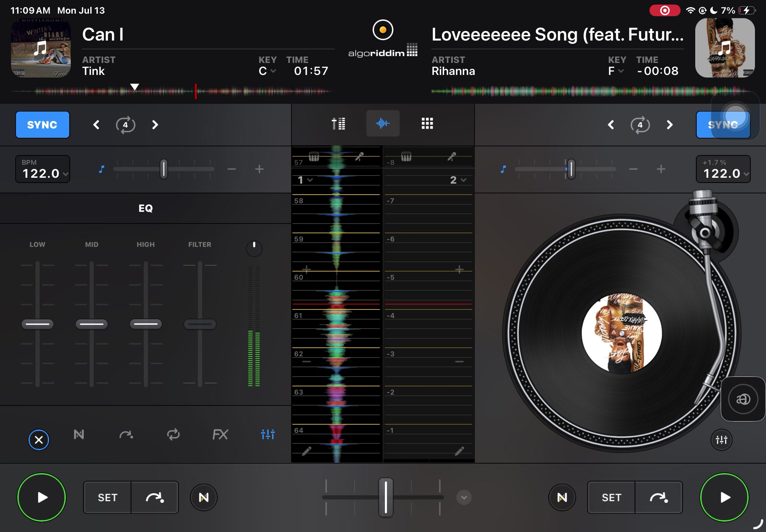Screen dimensions: 766x532
Task: Open Automix AI icon beside the turntable
Action: point(743,399)
